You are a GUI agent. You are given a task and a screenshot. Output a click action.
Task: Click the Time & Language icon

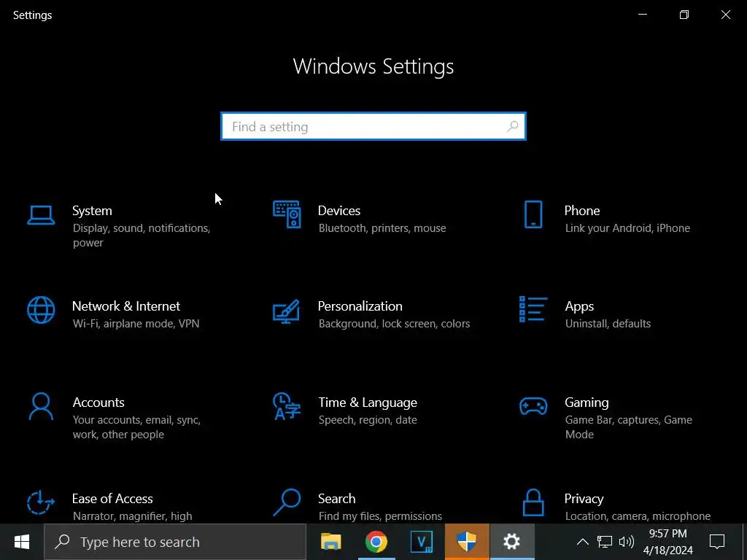(x=287, y=406)
